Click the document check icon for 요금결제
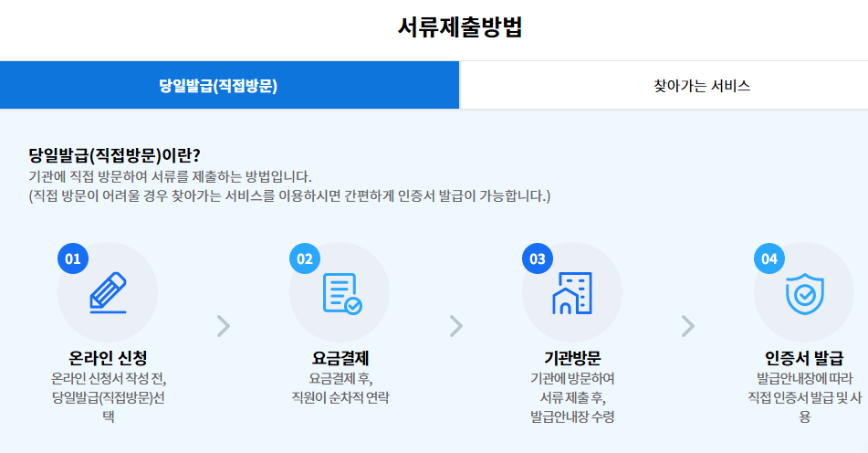This screenshot has height=453, width=868. coord(342,293)
